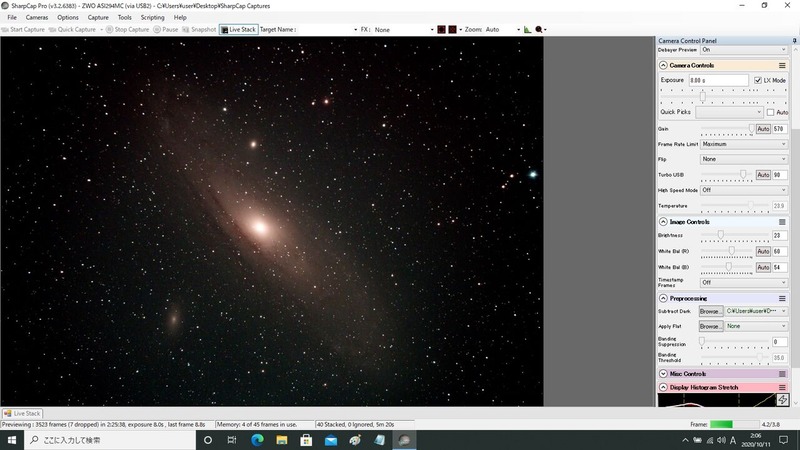Image resolution: width=800 pixels, height=450 pixels.
Task: Toggle the green image histogram icon
Action: coord(527,30)
